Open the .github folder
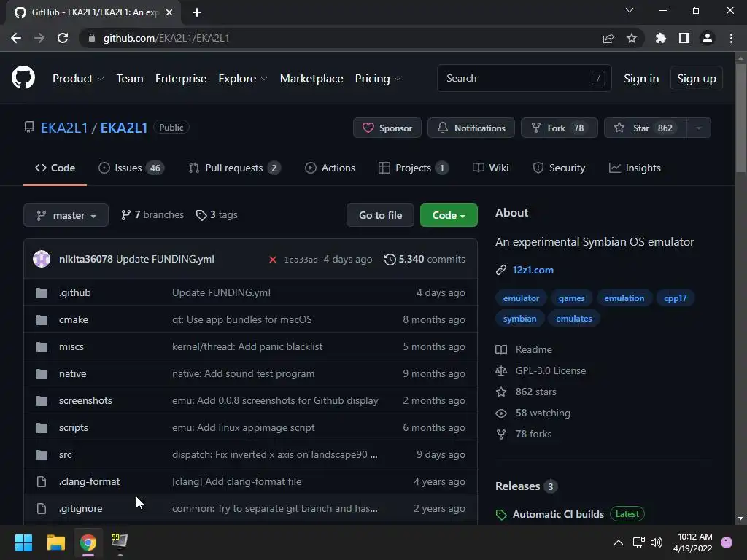 [x=75, y=293]
